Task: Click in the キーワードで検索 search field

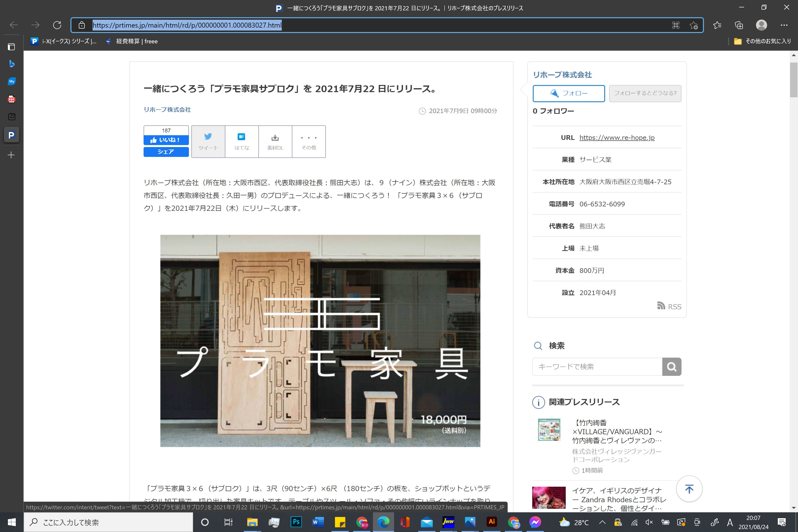Action: [x=597, y=366]
